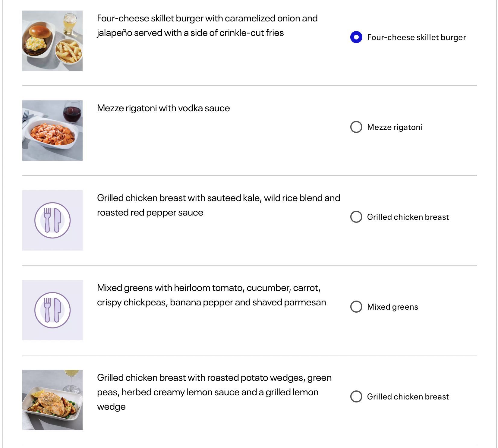
Task: Choose radio circle for chicken with sauteed kale
Action: point(356,217)
